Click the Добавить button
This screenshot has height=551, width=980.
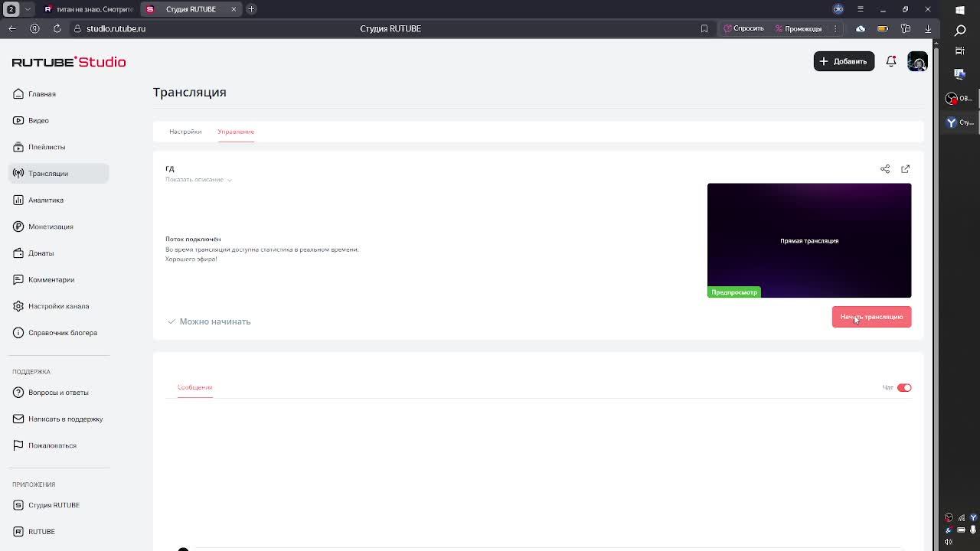click(x=844, y=61)
